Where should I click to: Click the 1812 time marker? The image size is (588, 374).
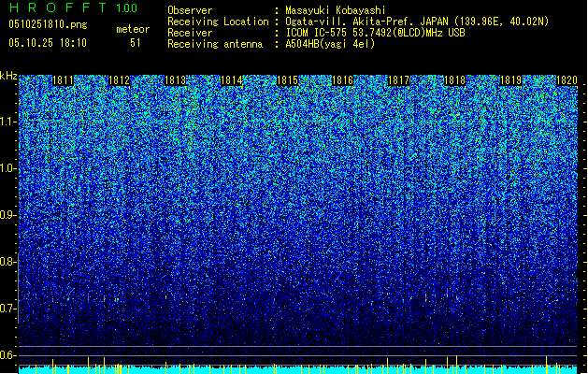tap(119, 80)
